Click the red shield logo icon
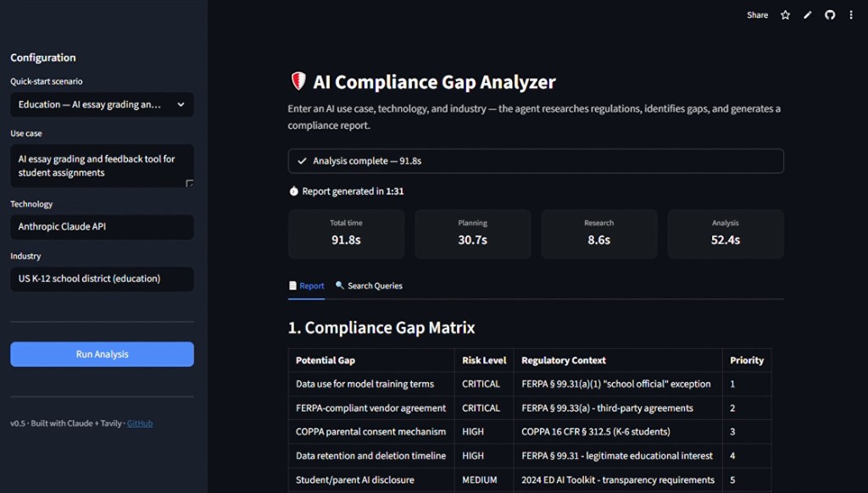 pos(298,80)
